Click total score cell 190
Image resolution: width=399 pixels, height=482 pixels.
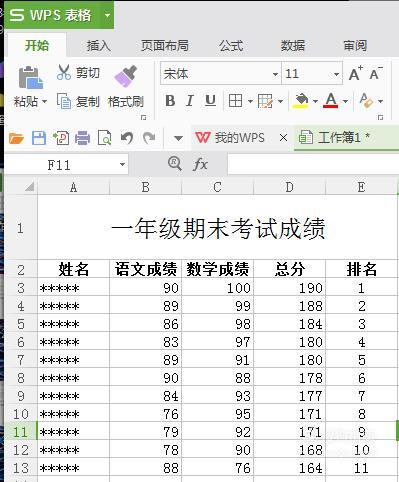289,288
